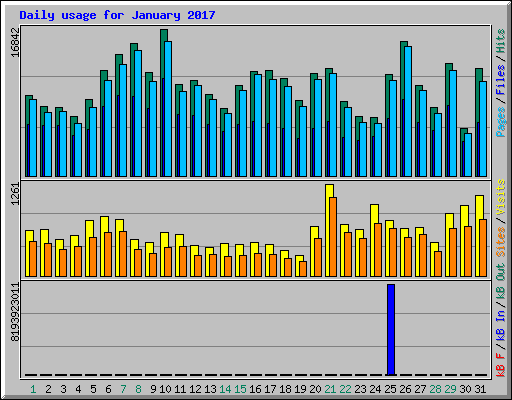Click day label 10 on the x-axis
Screen dimensions: 512x400
[x=165, y=389]
